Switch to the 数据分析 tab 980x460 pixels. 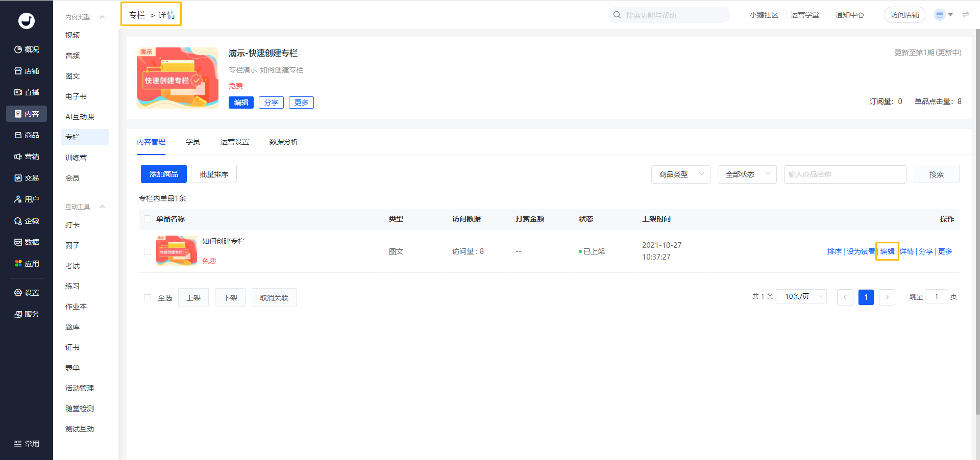click(283, 142)
